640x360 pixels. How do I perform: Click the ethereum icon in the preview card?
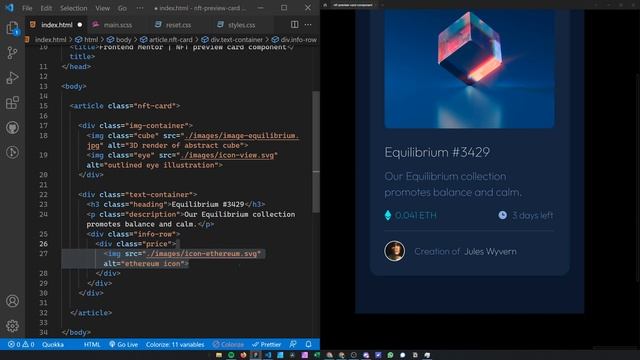pyautogui.click(x=388, y=215)
